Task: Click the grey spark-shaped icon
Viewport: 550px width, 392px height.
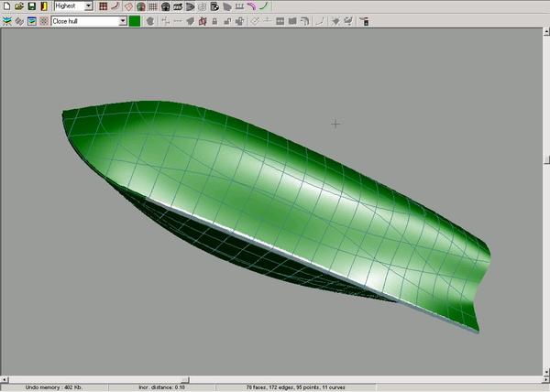Action: point(335,21)
